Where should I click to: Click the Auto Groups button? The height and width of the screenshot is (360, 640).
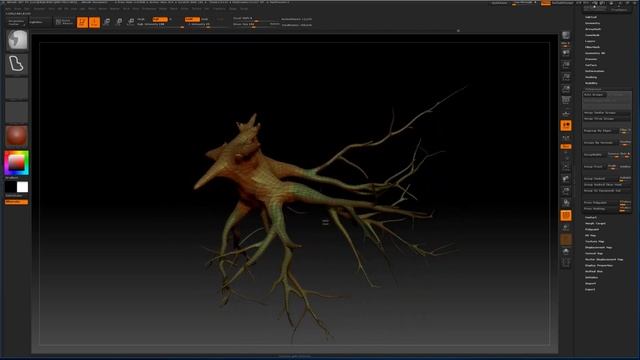[594, 95]
